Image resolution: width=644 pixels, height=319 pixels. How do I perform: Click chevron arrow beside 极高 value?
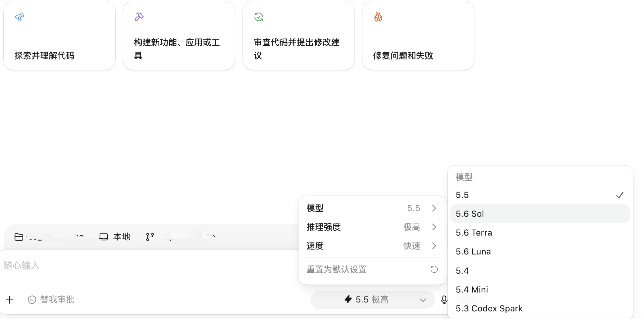coord(434,227)
